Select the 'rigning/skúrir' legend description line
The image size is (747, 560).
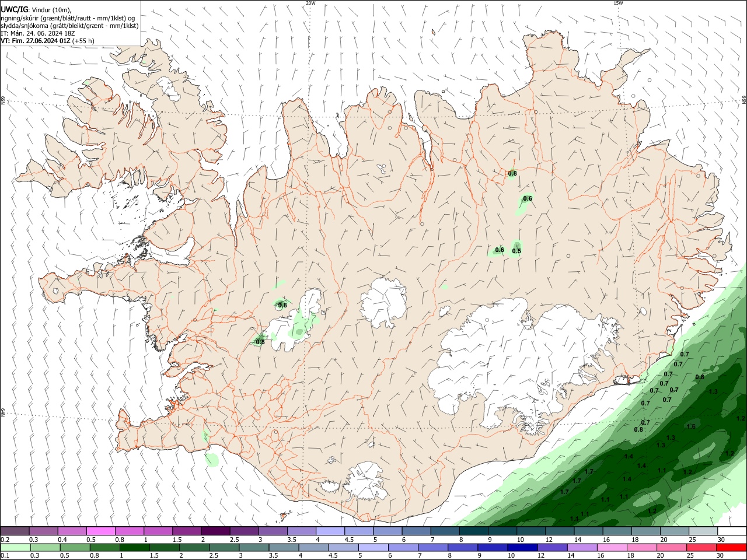(x=67, y=18)
